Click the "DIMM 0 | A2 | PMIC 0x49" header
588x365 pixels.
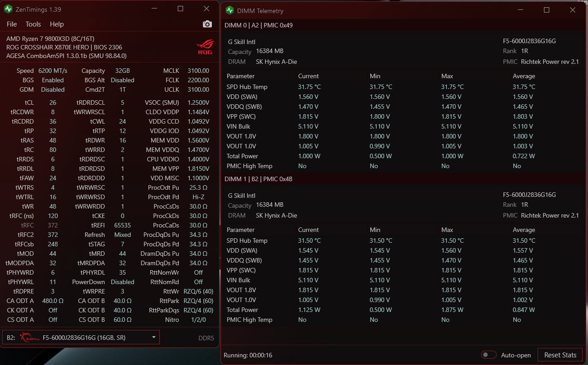coord(259,25)
